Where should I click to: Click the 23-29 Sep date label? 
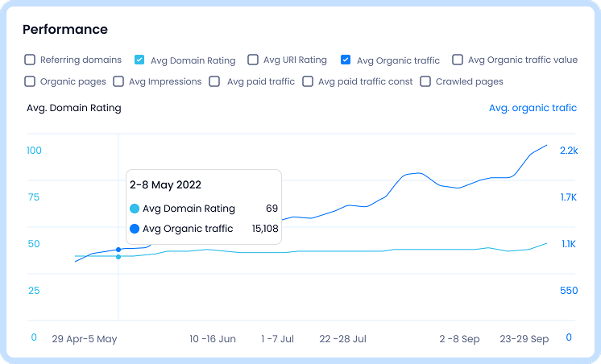[x=524, y=339]
